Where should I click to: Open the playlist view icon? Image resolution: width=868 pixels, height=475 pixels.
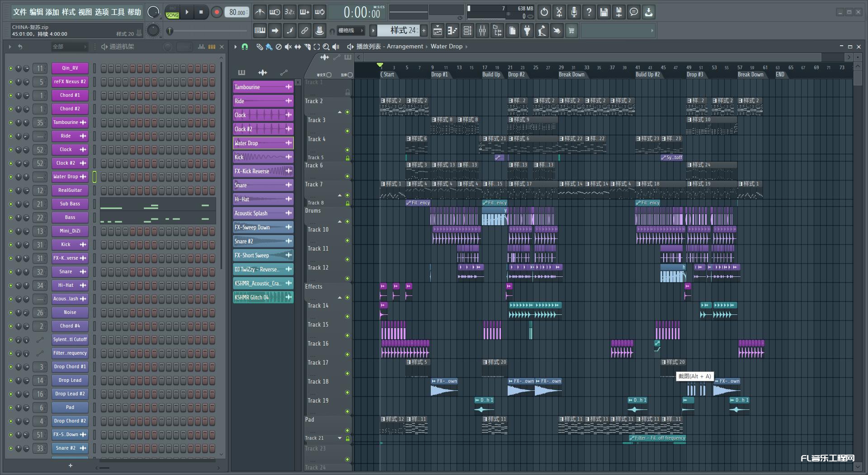[x=438, y=31]
